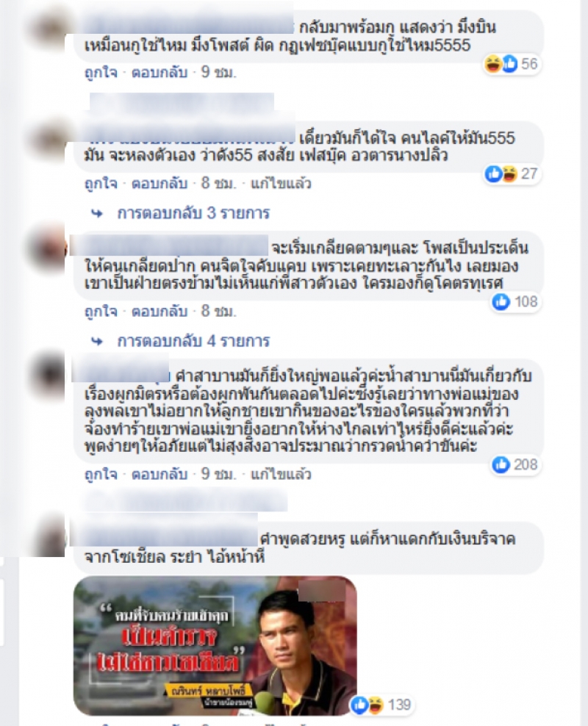Click the reaction icons beside 139
Screen dimensions: 588x726
click(x=367, y=705)
